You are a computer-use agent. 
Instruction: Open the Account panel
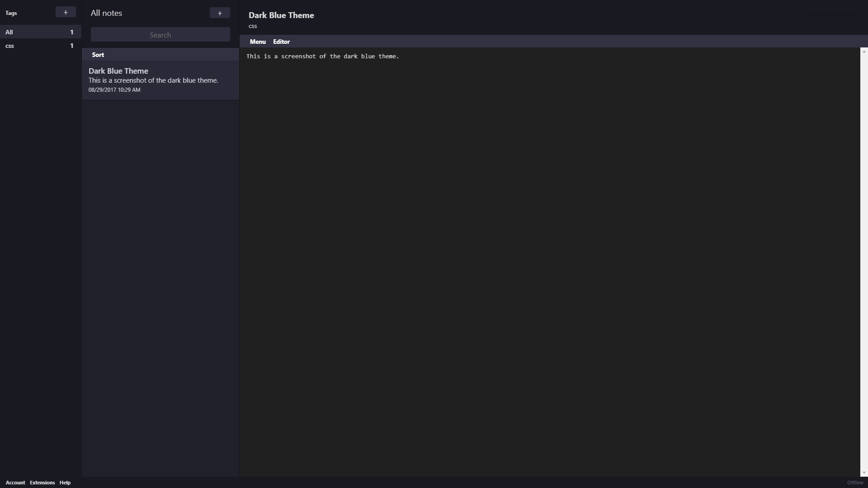(x=15, y=483)
